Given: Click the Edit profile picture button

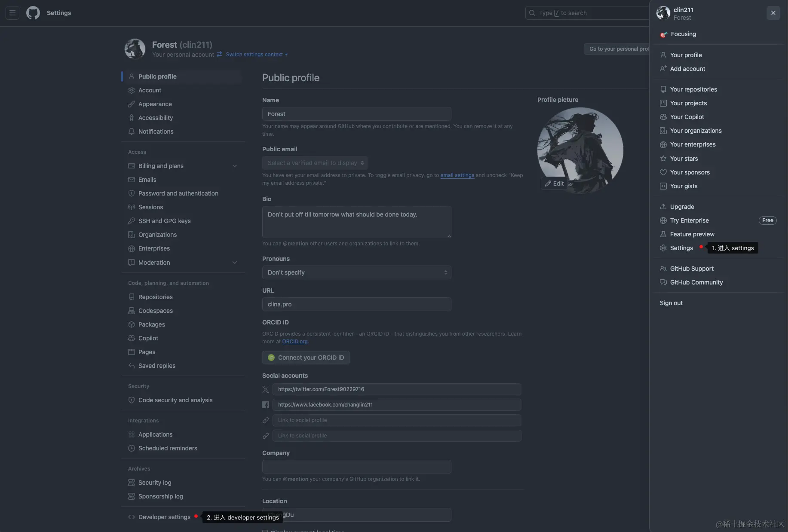Looking at the screenshot, I should tap(555, 183).
